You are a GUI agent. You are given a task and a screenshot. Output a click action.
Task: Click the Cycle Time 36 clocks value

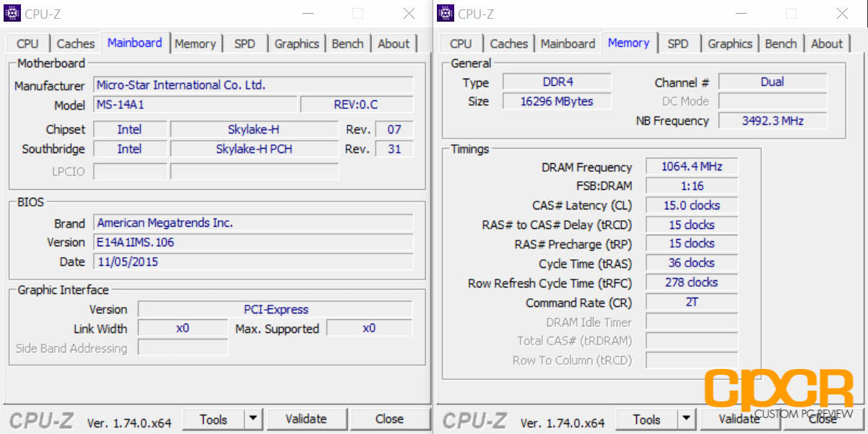coord(692,264)
